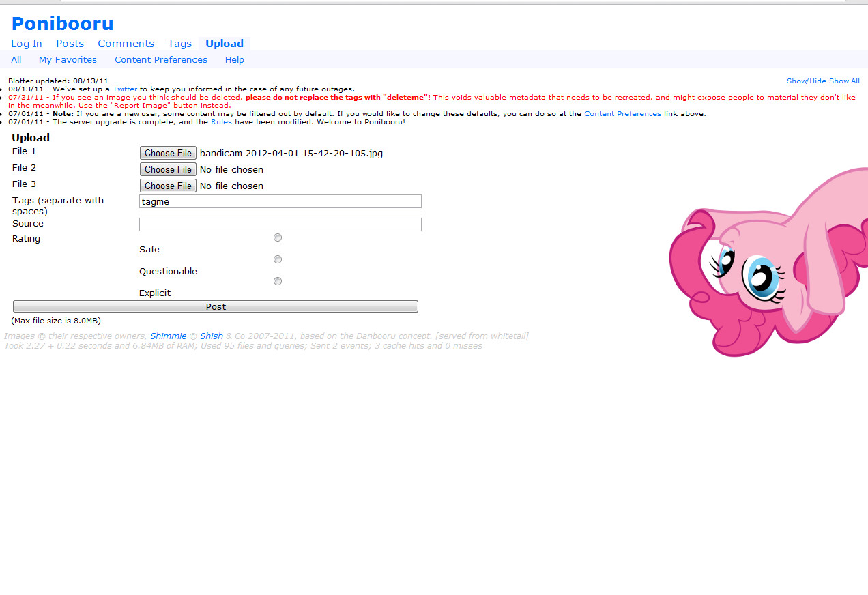Click the Source field label

pyautogui.click(x=28, y=224)
